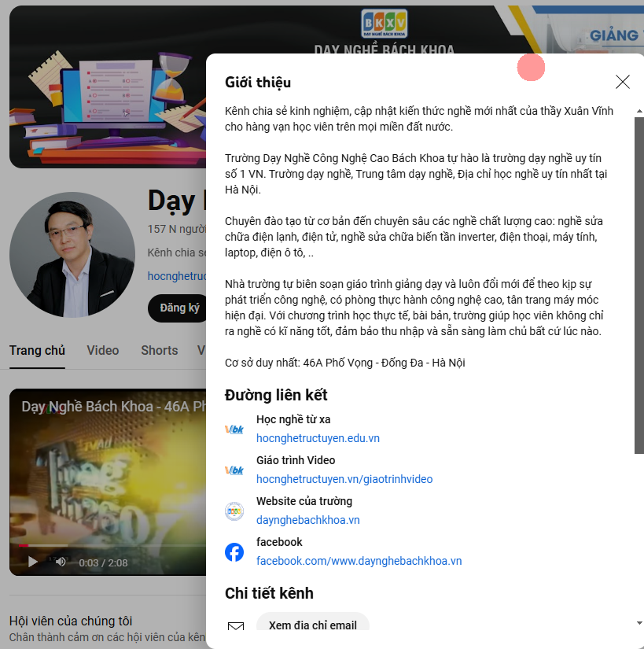
Task: Click the Đăng ký subscribe button
Action: tap(179, 308)
